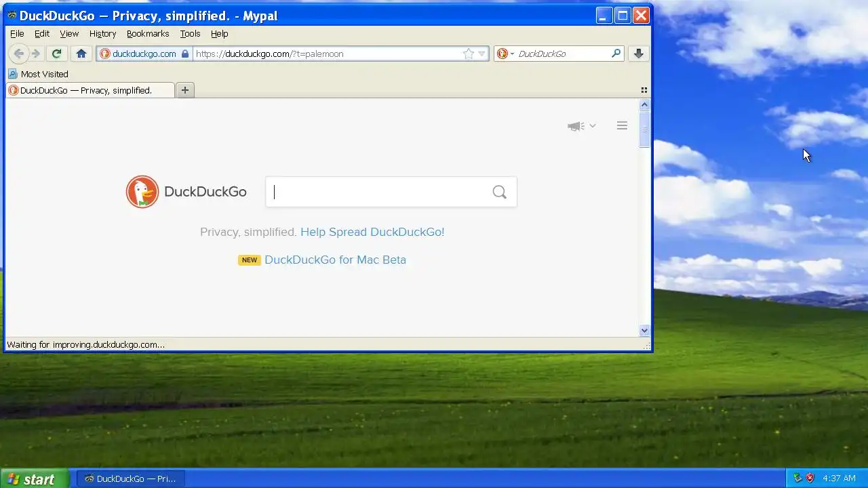868x488 pixels.
Task: Open the Windows Start button
Action: coord(35,479)
